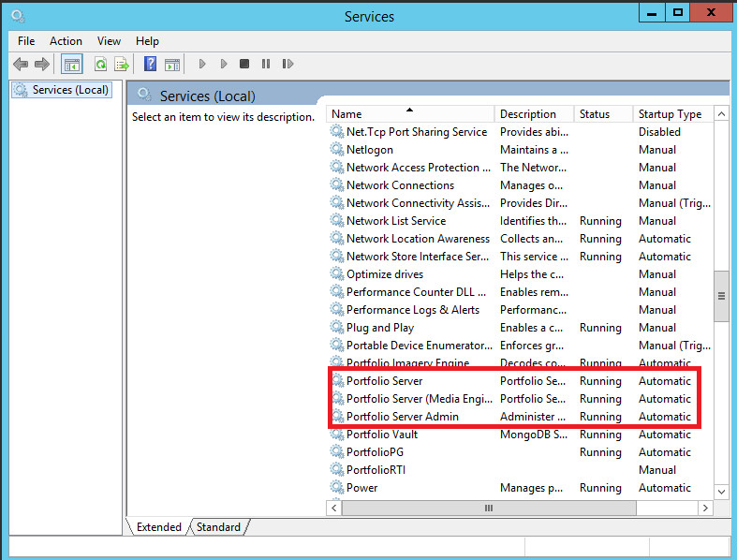Click gear icon beside Plug and Play

[x=336, y=327]
